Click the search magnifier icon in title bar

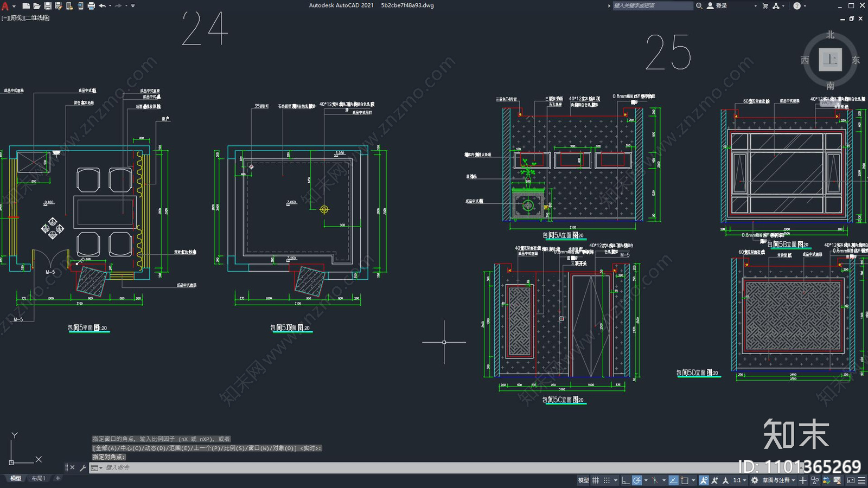[x=699, y=6]
